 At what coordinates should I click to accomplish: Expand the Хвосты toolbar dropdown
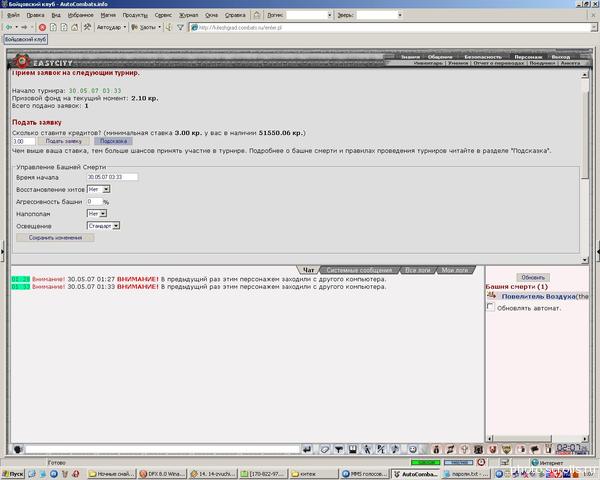(x=160, y=27)
